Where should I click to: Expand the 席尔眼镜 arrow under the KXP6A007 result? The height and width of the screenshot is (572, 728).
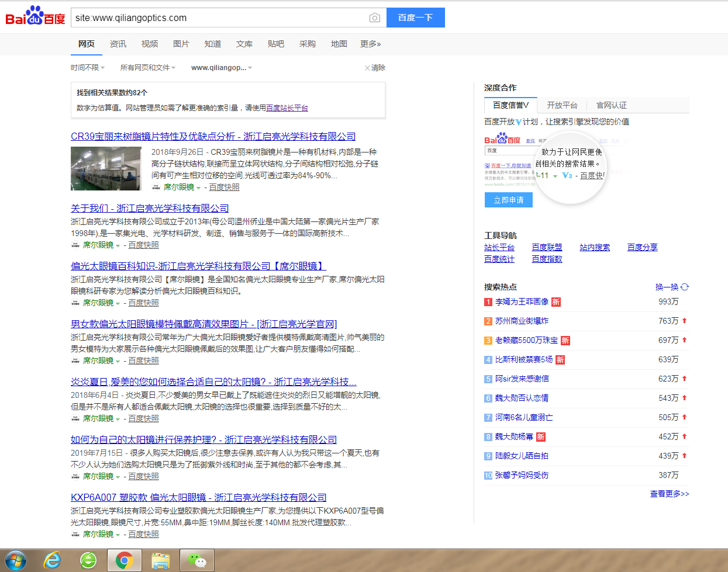click(118, 535)
